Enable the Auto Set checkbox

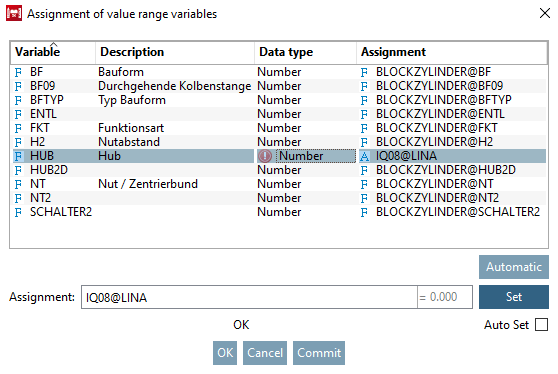pyautogui.click(x=541, y=325)
